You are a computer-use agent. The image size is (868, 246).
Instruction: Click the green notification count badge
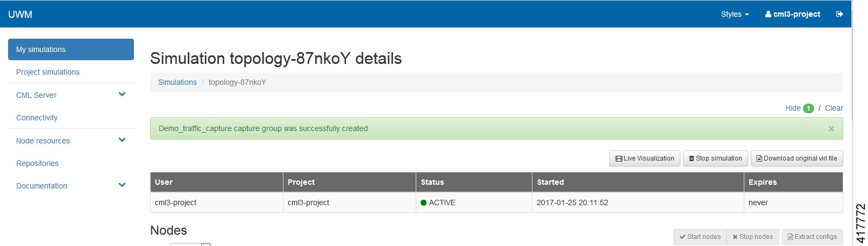tap(808, 108)
